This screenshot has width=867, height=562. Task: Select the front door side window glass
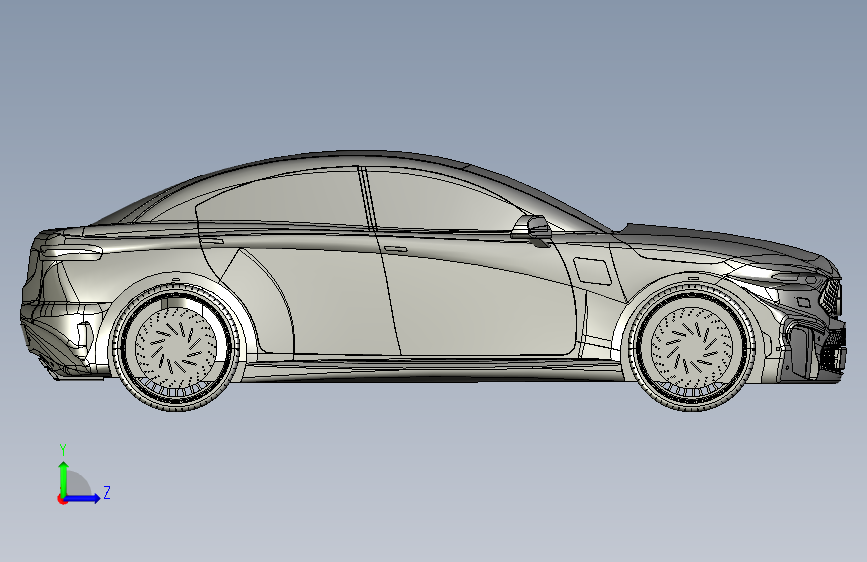pyautogui.click(x=442, y=202)
